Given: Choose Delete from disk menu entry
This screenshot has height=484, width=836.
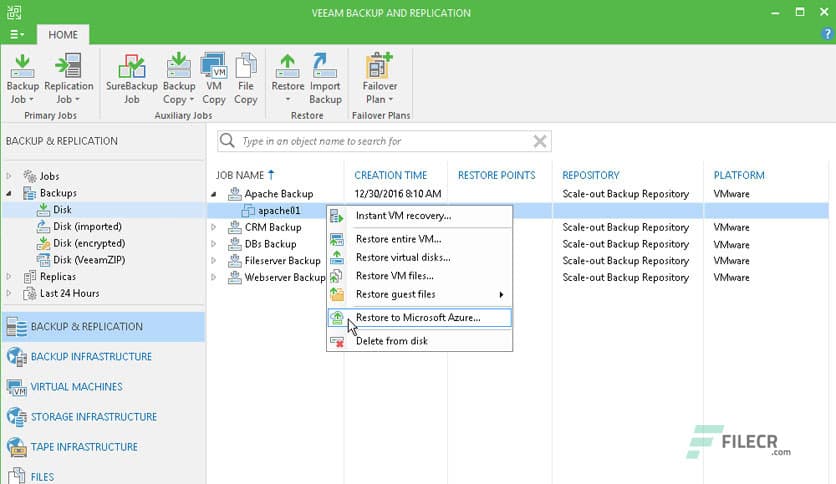Looking at the screenshot, I should coord(420,341).
